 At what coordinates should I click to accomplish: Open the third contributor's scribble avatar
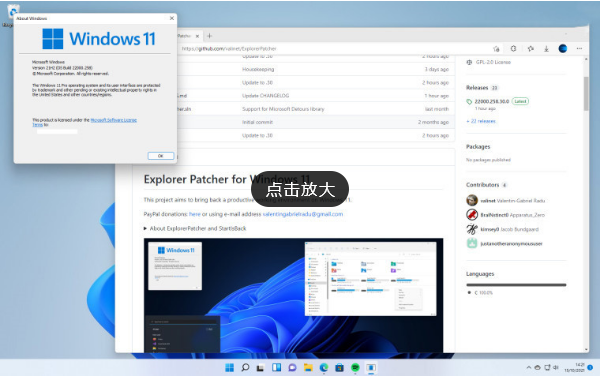click(472, 229)
